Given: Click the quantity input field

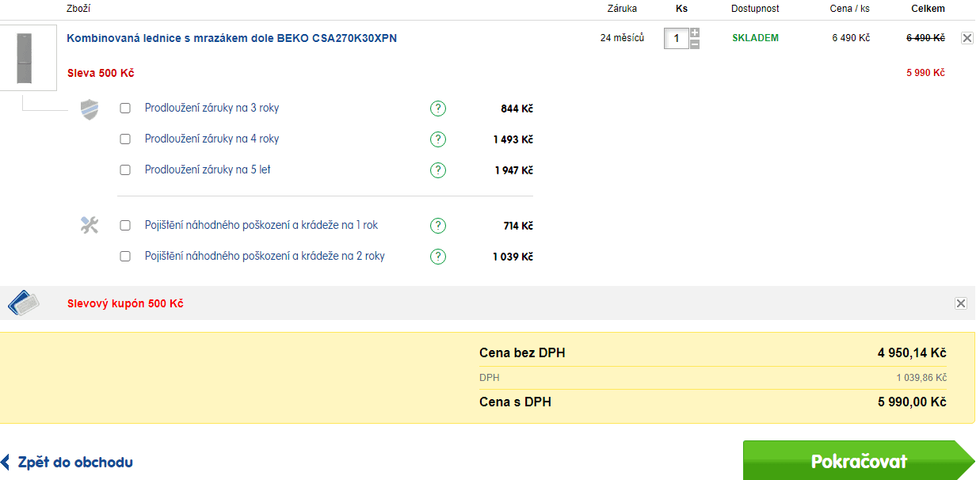Looking at the screenshot, I should tap(677, 38).
